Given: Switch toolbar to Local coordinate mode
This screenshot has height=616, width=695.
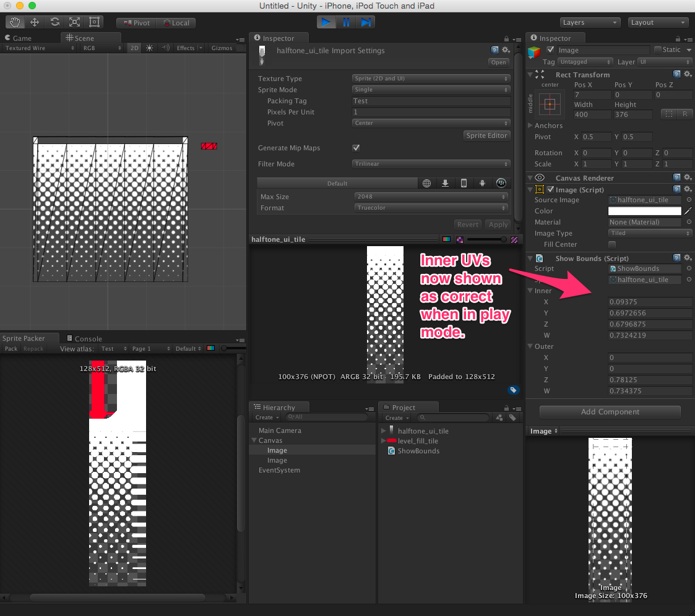Looking at the screenshot, I should tap(176, 23).
